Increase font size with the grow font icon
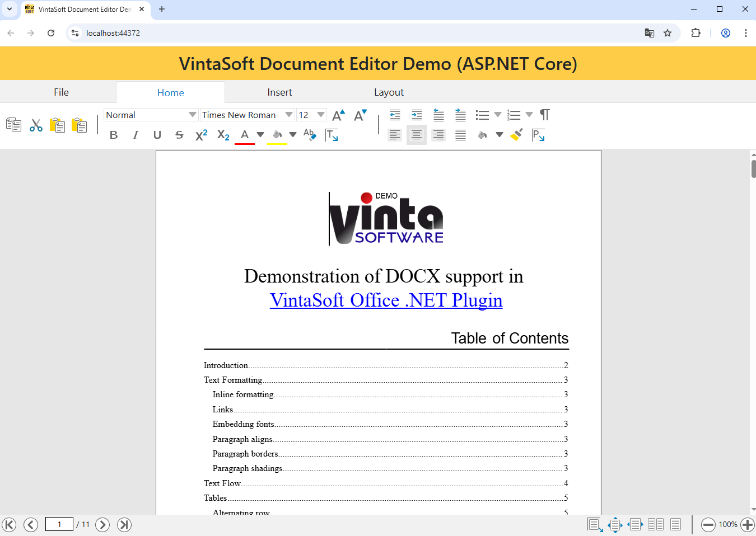756x536 pixels. 338,115
